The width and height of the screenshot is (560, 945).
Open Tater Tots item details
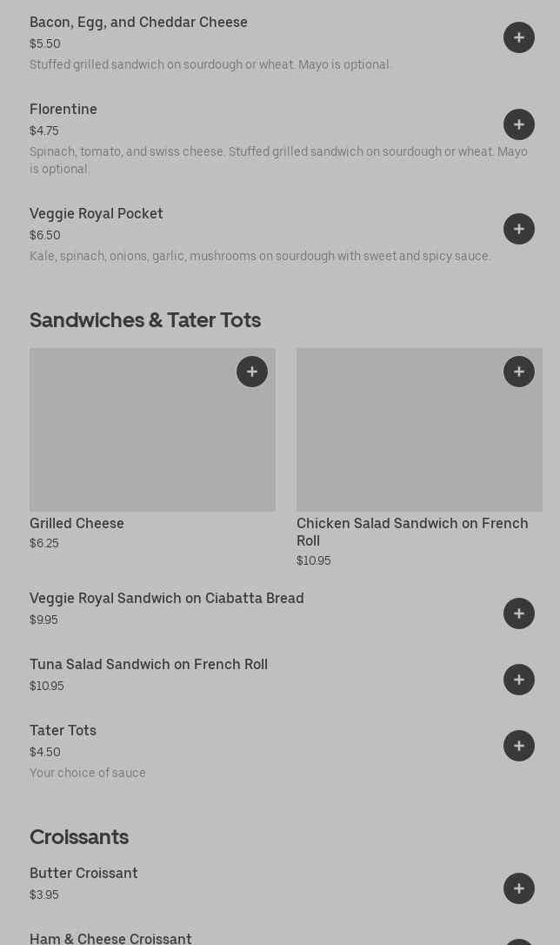[x=63, y=731]
